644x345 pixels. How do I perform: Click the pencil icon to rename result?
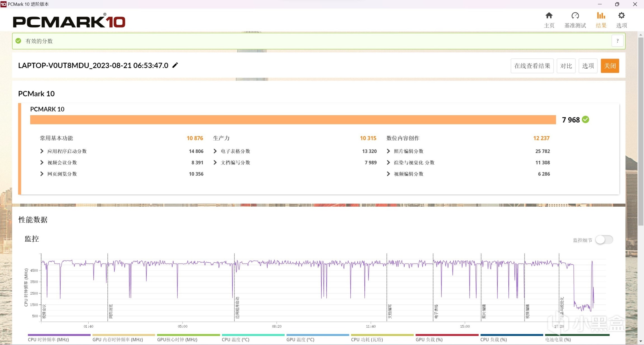click(175, 65)
